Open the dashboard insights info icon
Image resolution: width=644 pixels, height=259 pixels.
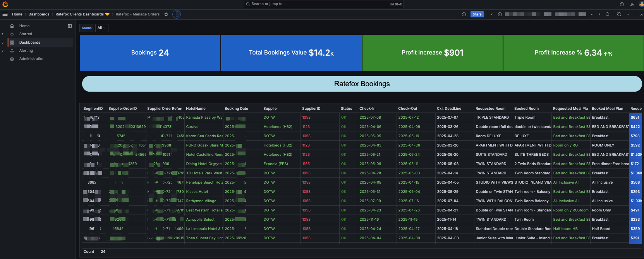(x=464, y=14)
